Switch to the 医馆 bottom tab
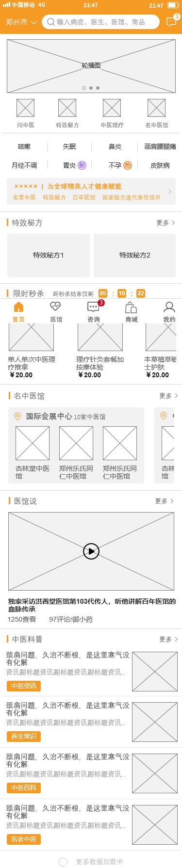Screen dimensions: 182x868 point(56,311)
